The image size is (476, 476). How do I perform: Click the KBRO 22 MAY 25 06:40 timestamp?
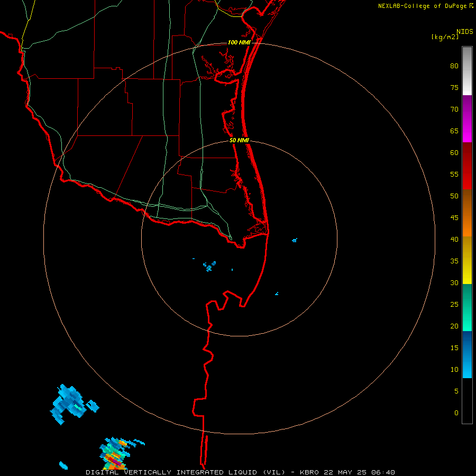click(x=347, y=472)
